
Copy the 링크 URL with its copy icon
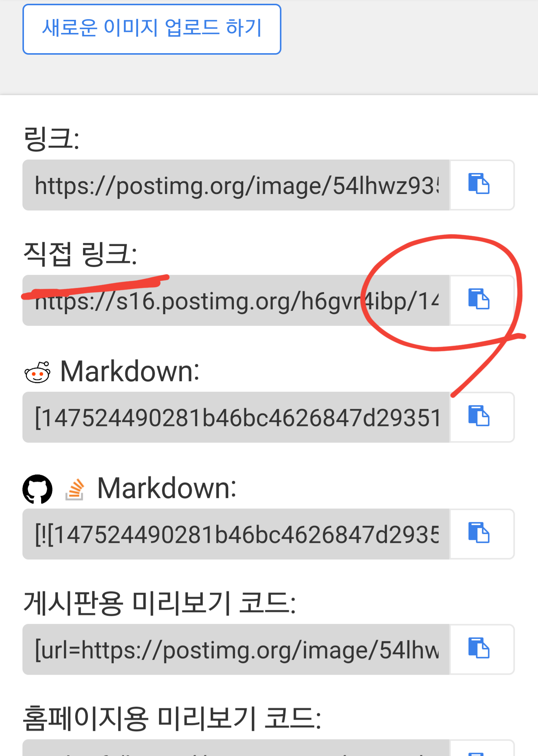[482, 185]
